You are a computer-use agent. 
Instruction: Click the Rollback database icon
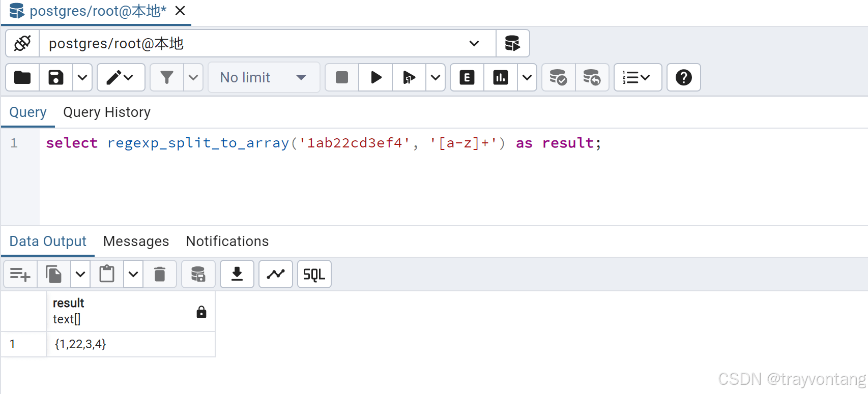point(592,77)
